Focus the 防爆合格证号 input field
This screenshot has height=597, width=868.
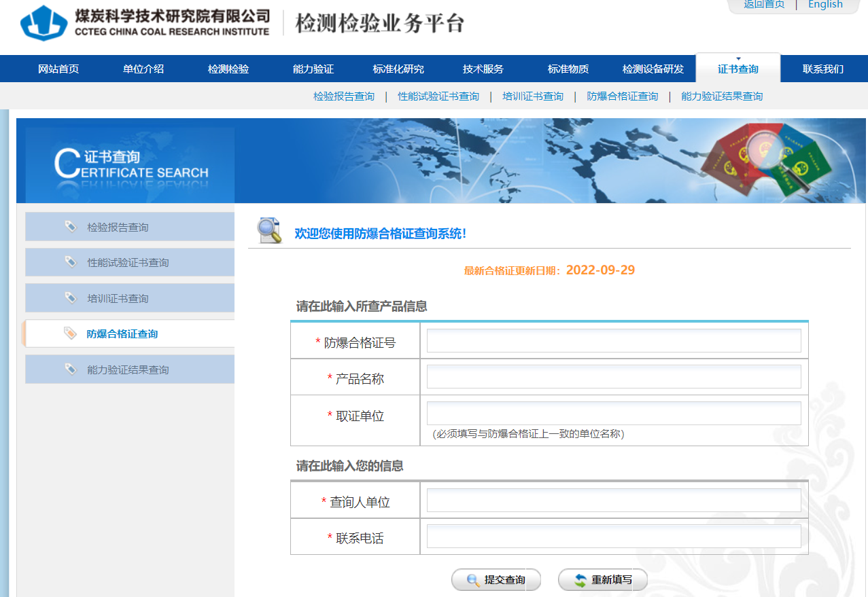click(x=614, y=341)
